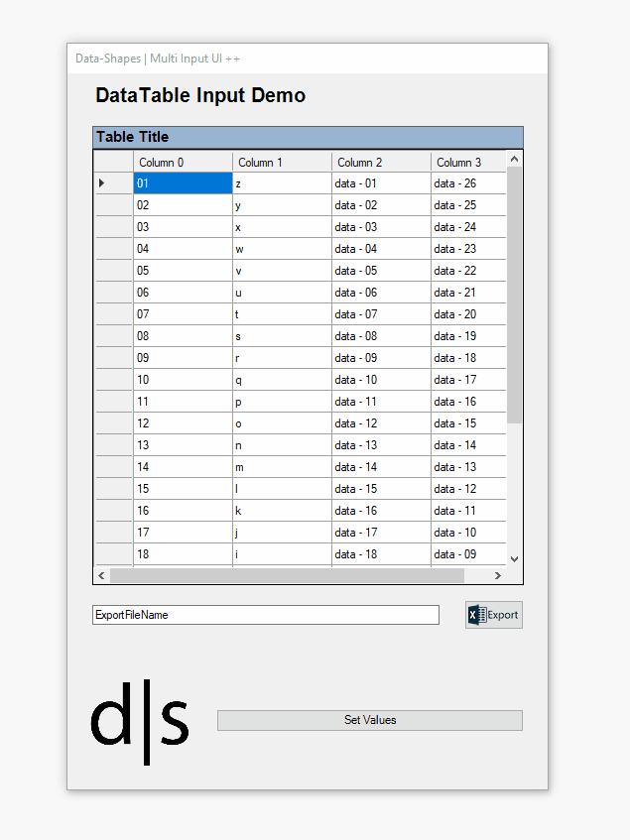This screenshot has width=630, height=840.
Task: Click the Excel icon on Export button
Action: pos(476,615)
